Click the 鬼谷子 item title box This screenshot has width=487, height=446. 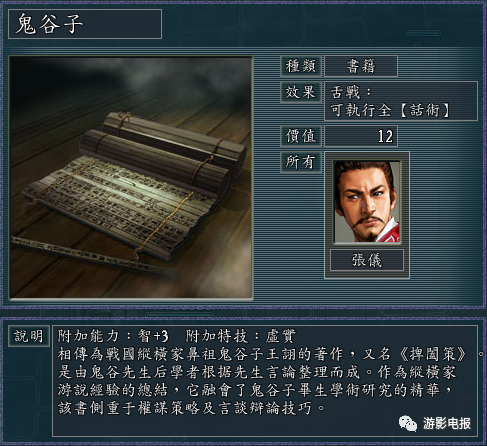(x=85, y=24)
